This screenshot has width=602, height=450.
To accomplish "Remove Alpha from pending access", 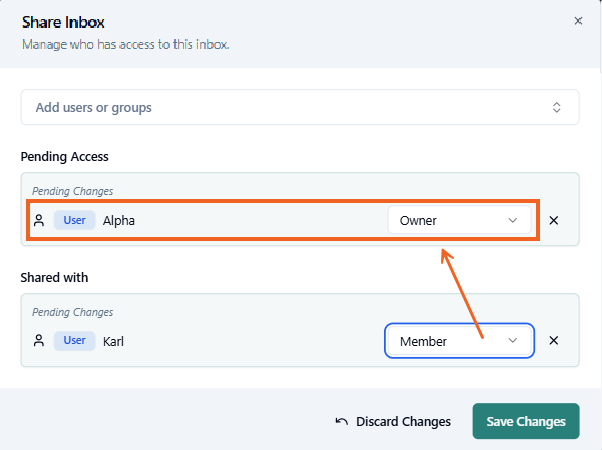I will point(554,221).
